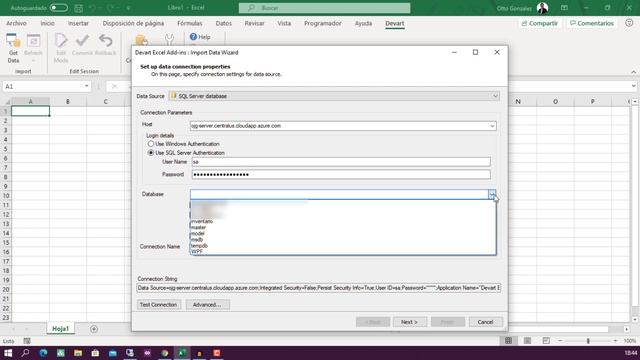Select model in database list
The height and width of the screenshot is (360, 640).
coord(343,233)
